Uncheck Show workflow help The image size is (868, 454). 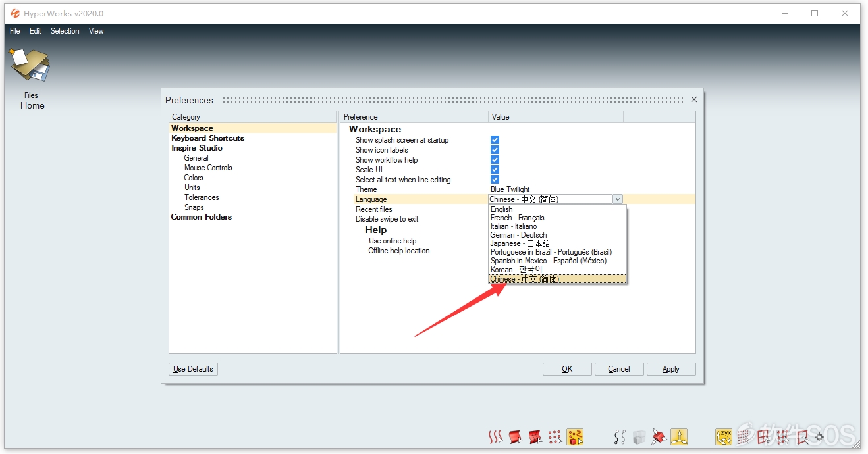tap(495, 160)
